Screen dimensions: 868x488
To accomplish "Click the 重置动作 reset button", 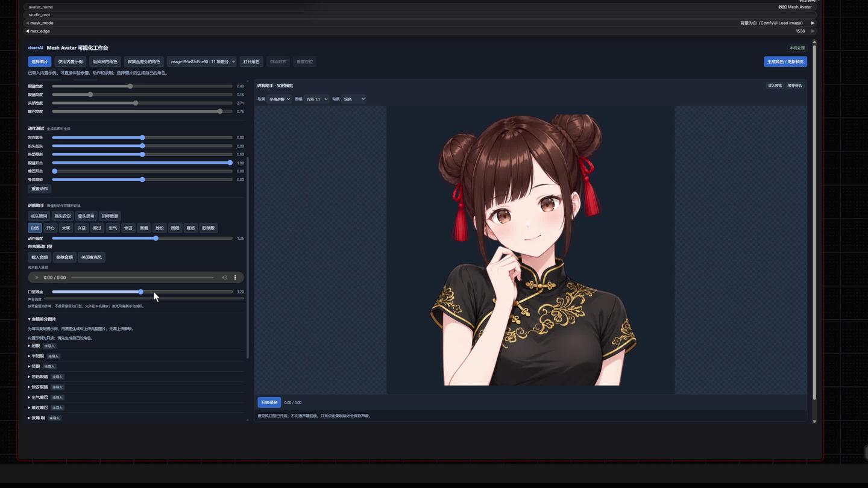I will click(x=40, y=189).
